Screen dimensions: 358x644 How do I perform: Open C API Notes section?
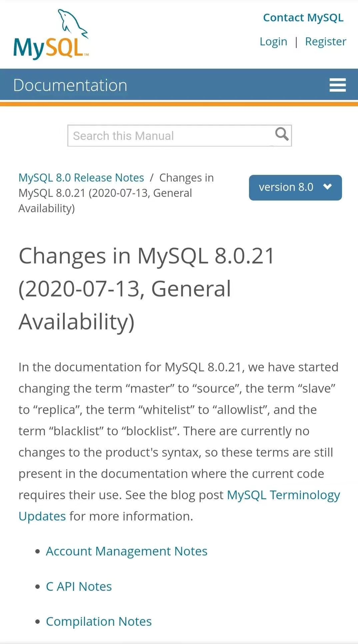point(79,586)
